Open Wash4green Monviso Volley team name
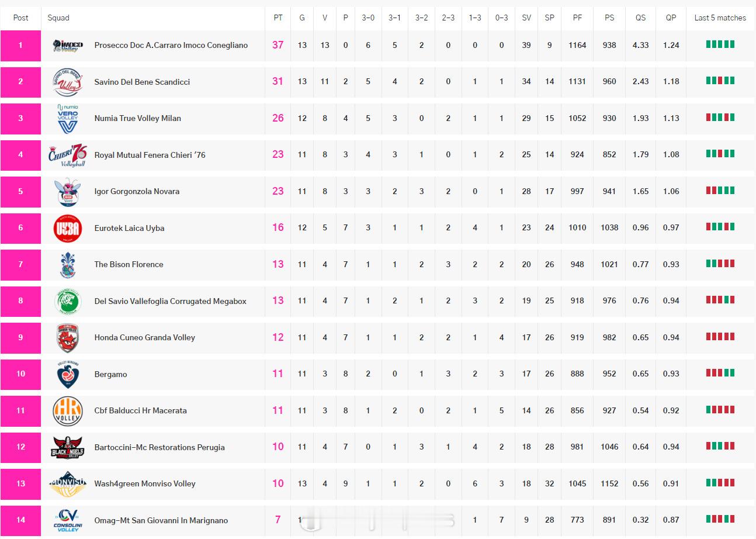 145,484
